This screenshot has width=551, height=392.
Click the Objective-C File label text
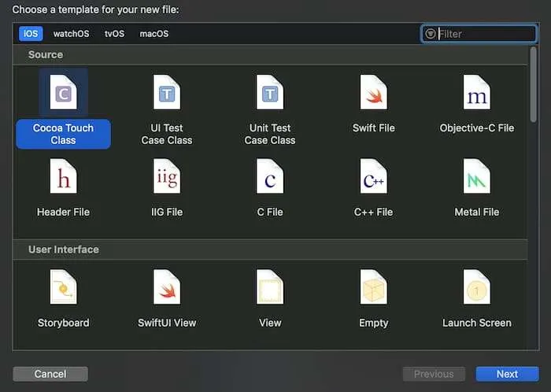pos(477,128)
